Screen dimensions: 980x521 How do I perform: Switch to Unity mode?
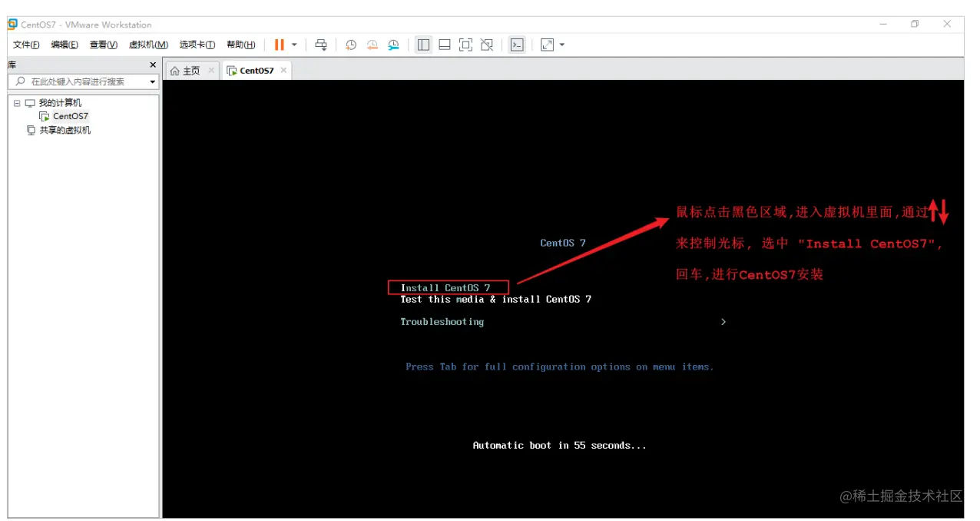pos(487,45)
